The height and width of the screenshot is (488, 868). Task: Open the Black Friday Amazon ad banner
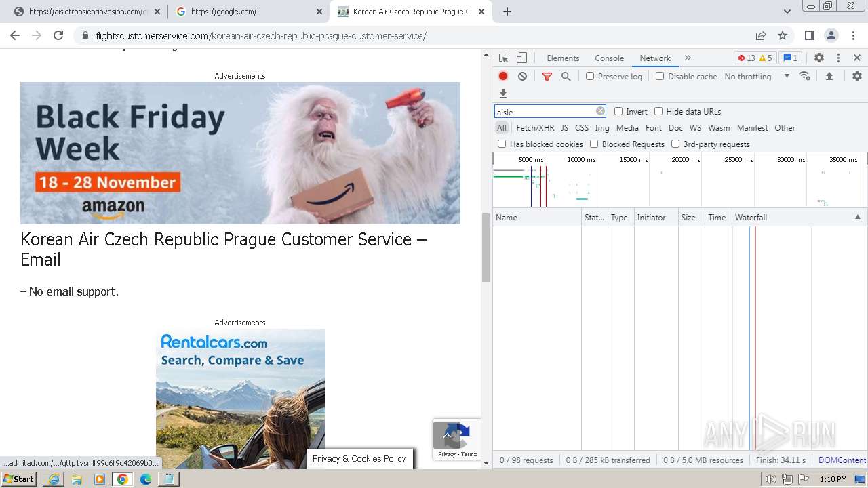pos(240,153)
